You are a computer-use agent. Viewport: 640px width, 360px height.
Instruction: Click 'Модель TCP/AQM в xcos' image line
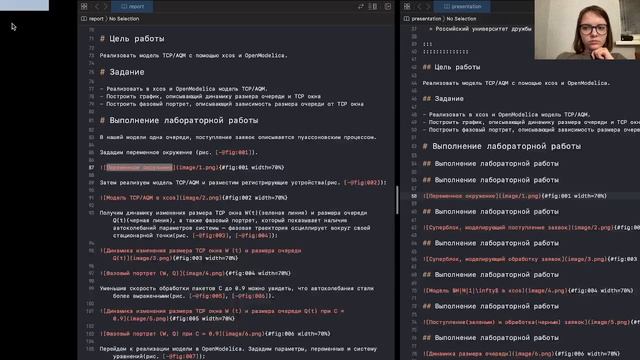point(193,198)
